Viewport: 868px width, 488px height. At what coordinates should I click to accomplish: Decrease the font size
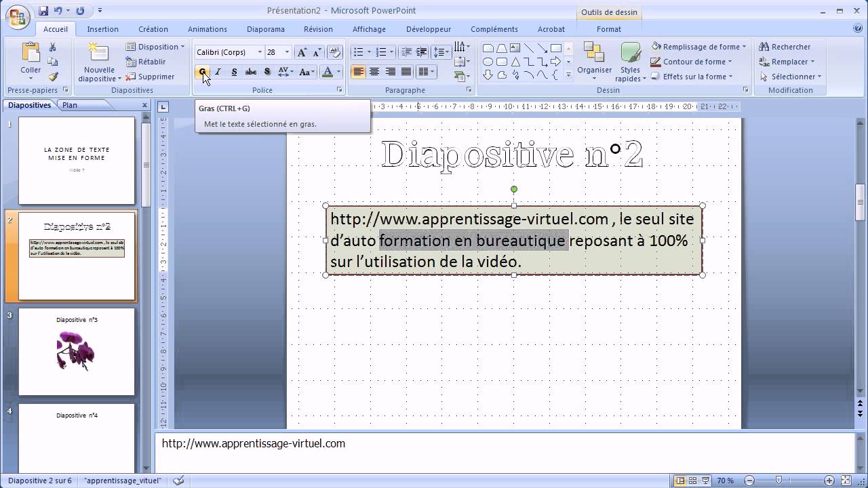point(317,52)
